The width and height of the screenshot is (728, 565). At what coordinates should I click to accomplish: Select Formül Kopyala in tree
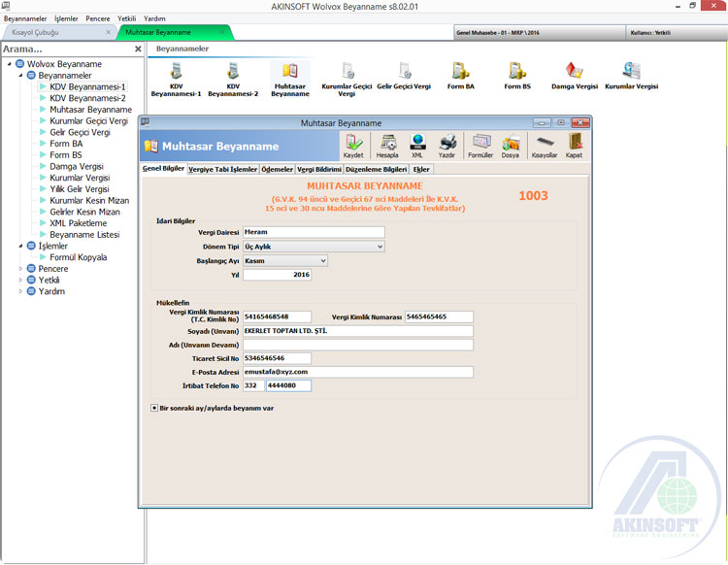(x=78, y=257)
